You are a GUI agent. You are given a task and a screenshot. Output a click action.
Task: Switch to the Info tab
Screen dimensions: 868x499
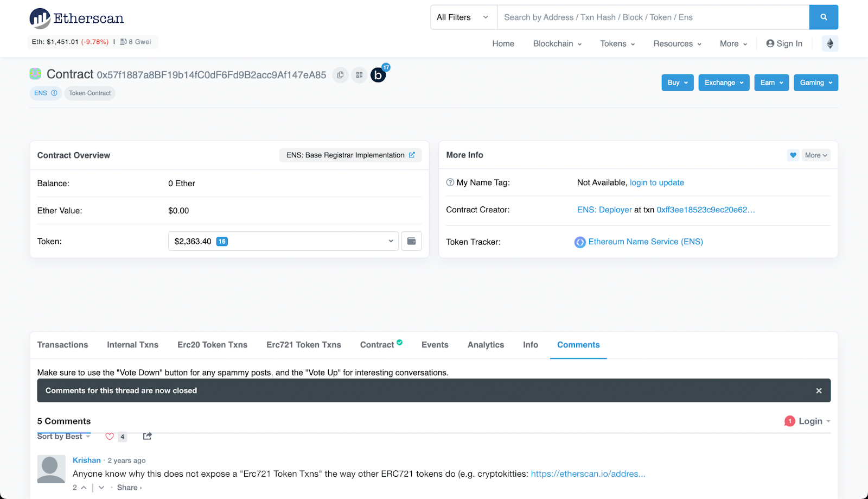pyautogui.click(x=531, y=345)
